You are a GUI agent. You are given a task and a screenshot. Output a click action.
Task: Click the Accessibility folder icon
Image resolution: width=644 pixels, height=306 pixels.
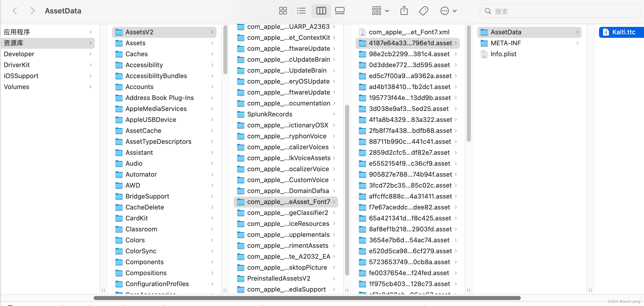pos(119,65)
